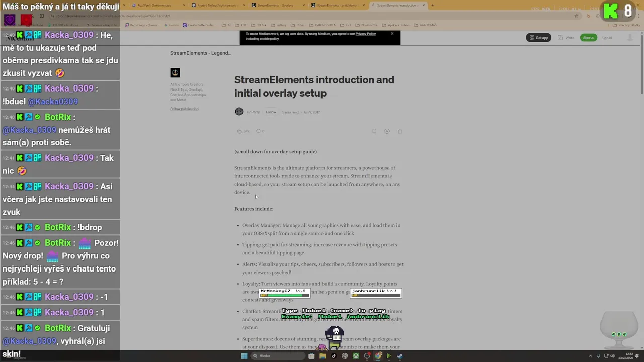The height and width of the screenshot is (362, 644).
Task: Click the Follow publication link
Action: click(x=184, y=109)
